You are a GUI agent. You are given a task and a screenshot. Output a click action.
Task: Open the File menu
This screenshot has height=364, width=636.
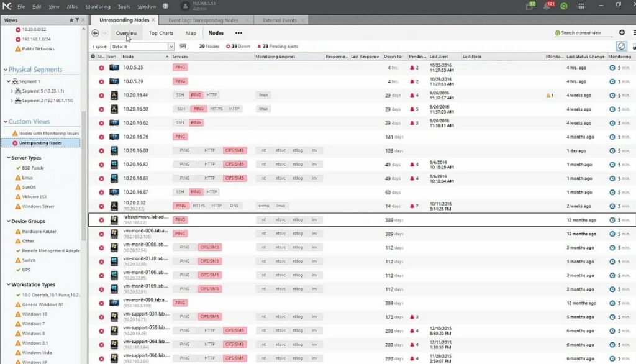coord(21,6)
